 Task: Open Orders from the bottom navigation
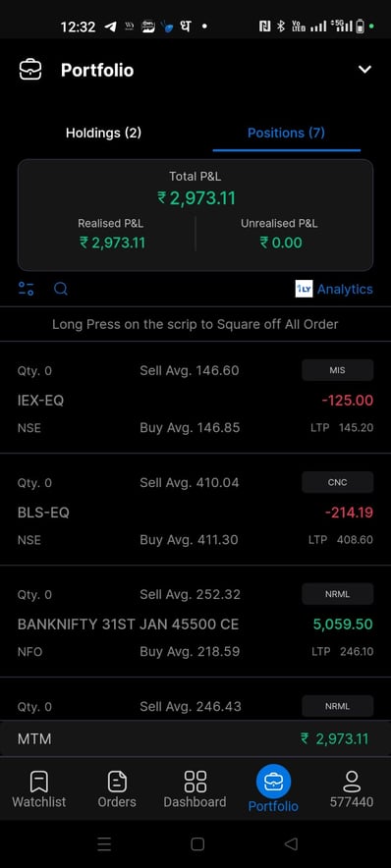(117, 789)
